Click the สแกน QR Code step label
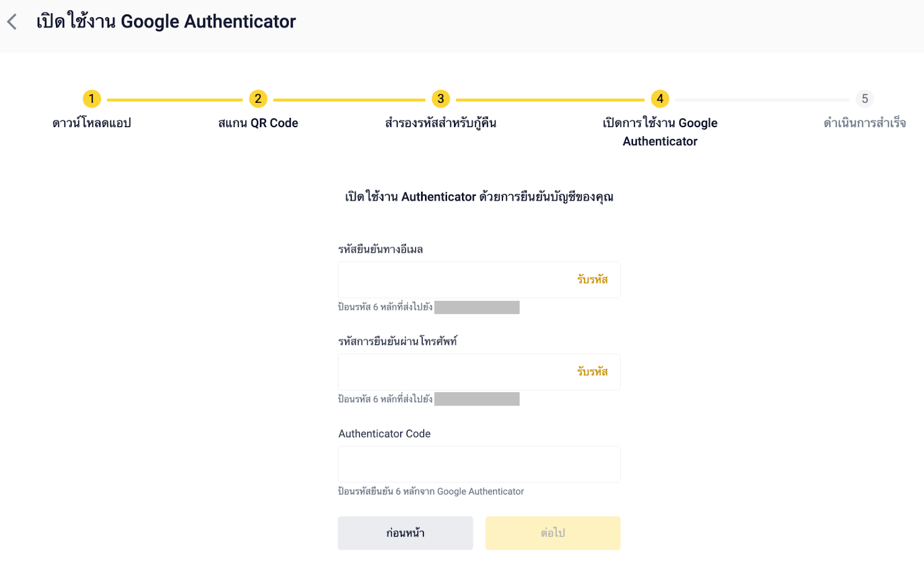The image size is (924, 565). click(x=258, y=123)
